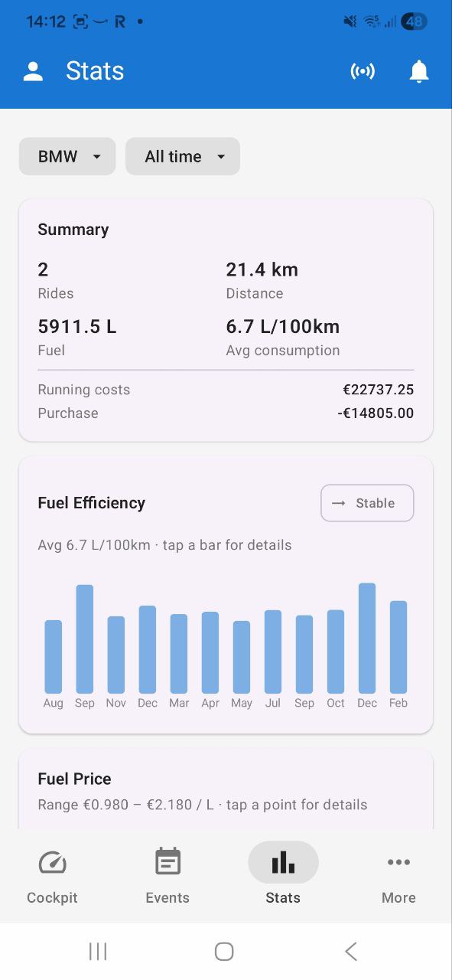Tap the Stable trend button

pos(367,503)
